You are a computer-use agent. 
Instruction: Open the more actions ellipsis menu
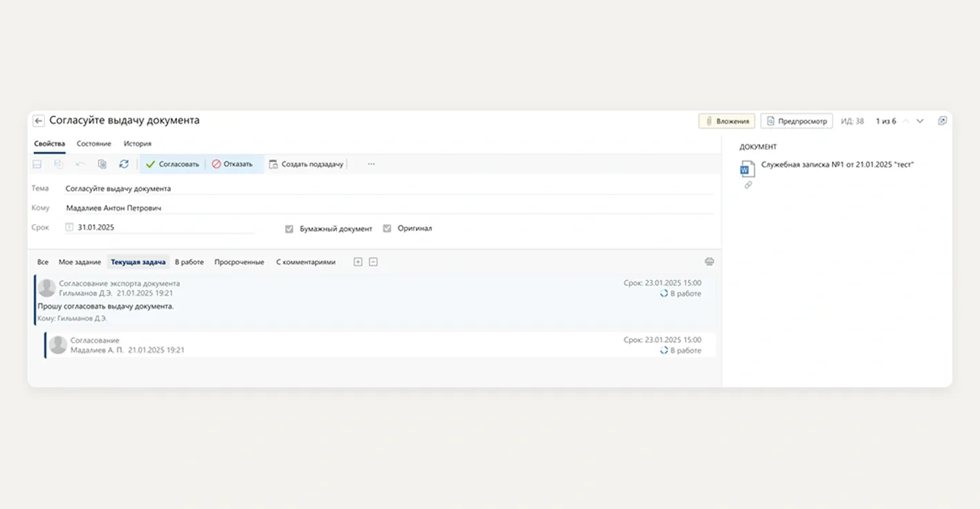[371, 164]
